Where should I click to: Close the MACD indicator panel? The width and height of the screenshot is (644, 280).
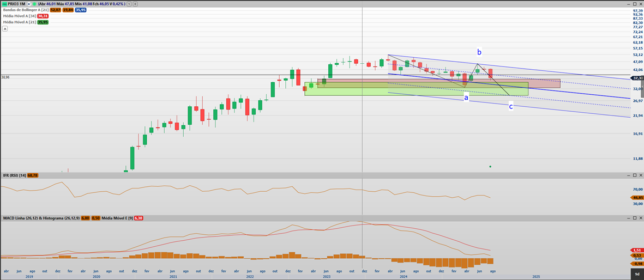640,218
